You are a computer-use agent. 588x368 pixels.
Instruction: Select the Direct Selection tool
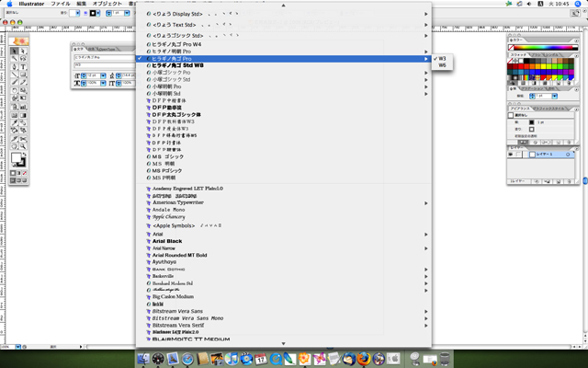pyautogui.click(x=23, y=52)
